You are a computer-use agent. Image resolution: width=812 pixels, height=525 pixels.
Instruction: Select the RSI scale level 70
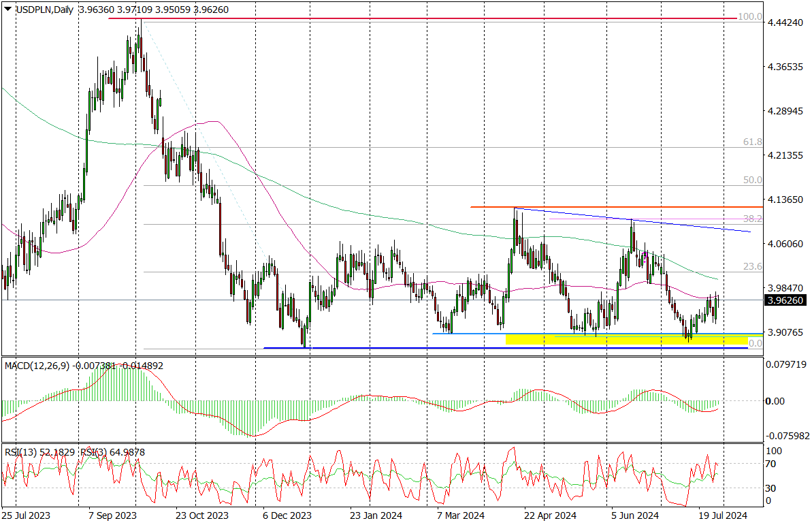pyautogui.click(x=770, y=464)
